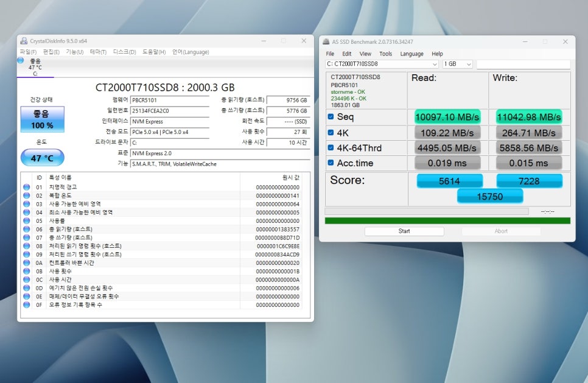Click the status orb for 예기치 않은 전원 손실 횟수

[x=27, y=288]
